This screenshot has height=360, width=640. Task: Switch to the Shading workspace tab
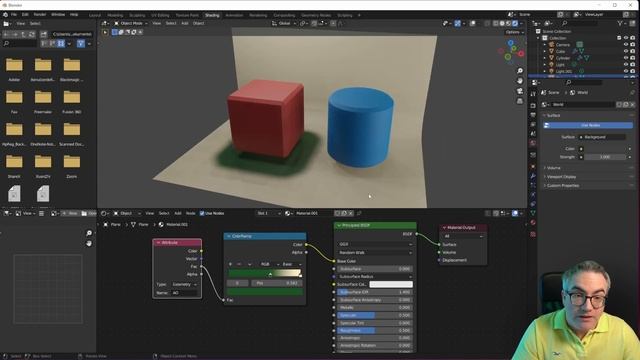[212, 15]
